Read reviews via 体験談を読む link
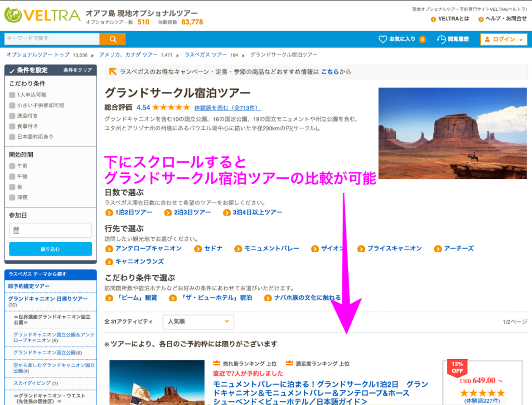Viewport: 532px width, 405px height. pos(227,108)
